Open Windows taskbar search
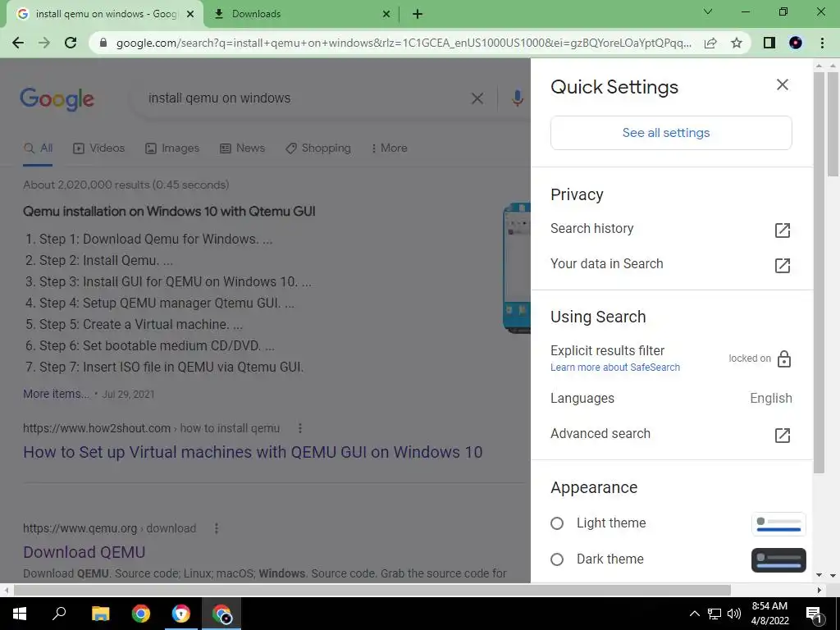This screenshot has width=840, height=630. coord(59,614)
